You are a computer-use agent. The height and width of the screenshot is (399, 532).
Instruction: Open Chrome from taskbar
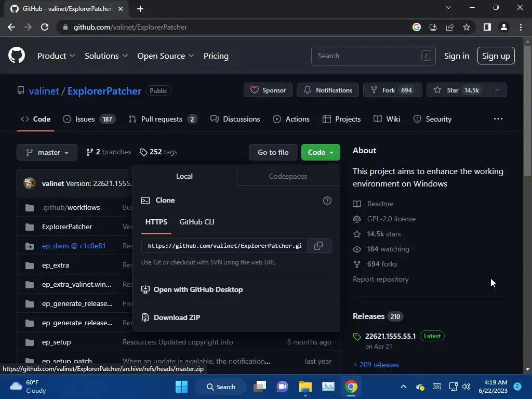tap(351, 387)
